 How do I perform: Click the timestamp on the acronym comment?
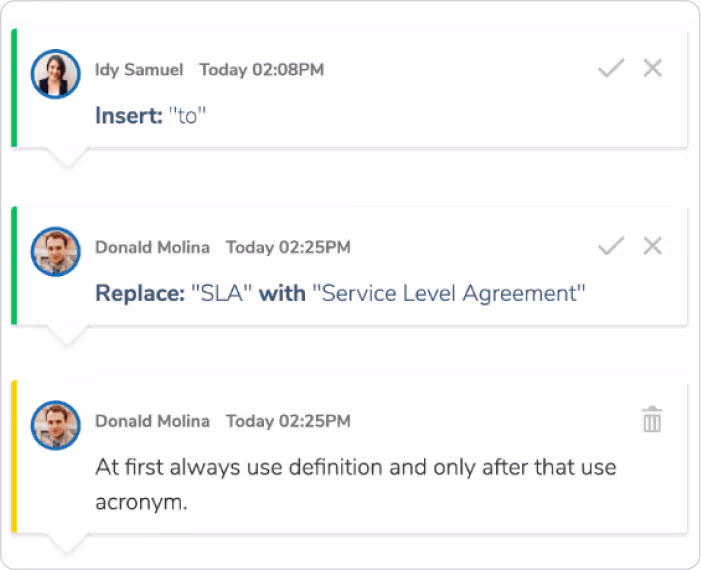[288, 421]
